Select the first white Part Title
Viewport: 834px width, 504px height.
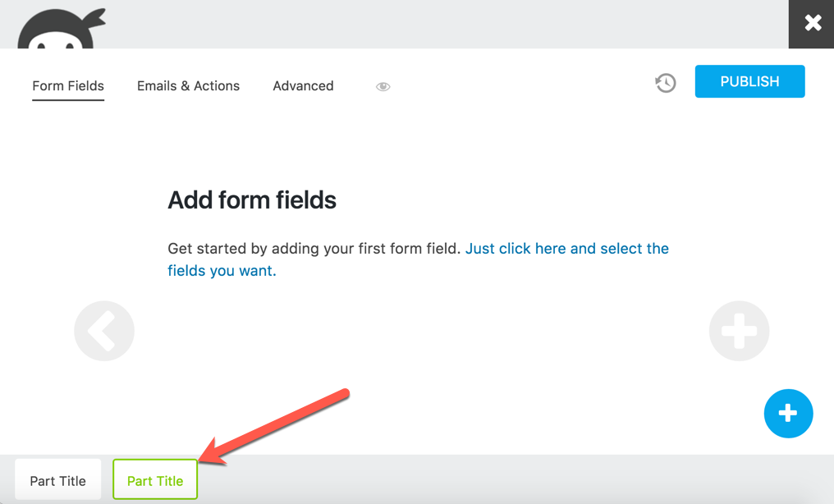tap(57, 481)
